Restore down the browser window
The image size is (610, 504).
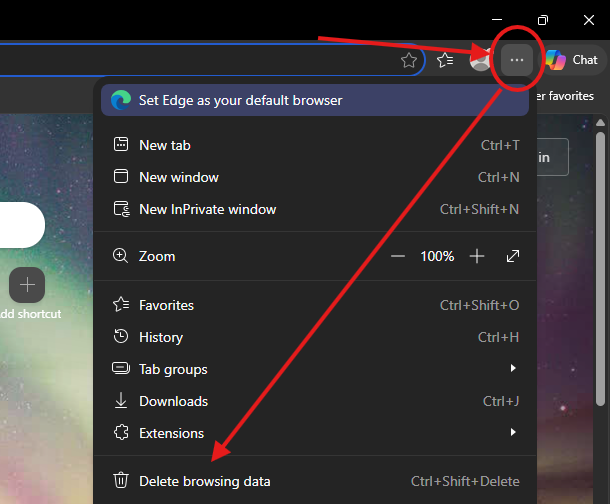[543, 20]
